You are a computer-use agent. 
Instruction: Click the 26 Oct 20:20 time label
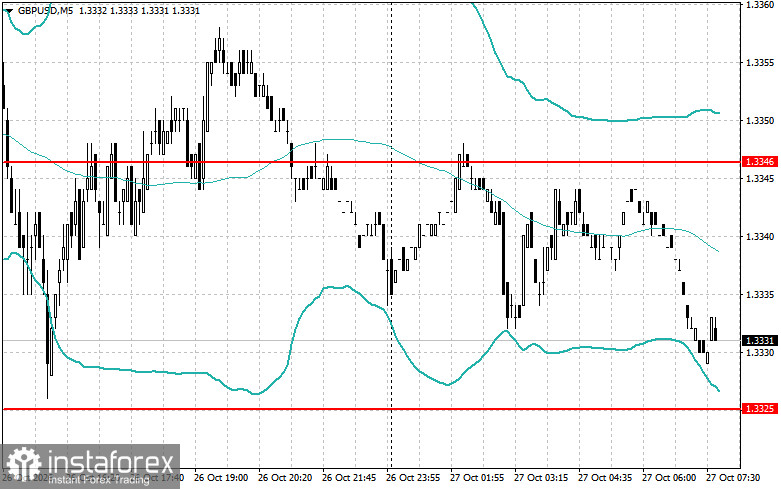[285, 478]
